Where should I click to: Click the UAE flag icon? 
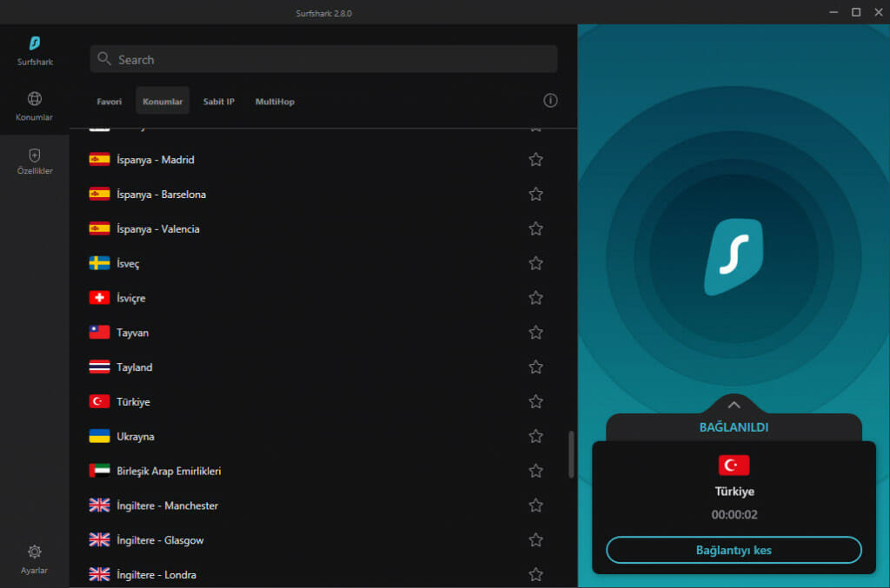point(99,471)
